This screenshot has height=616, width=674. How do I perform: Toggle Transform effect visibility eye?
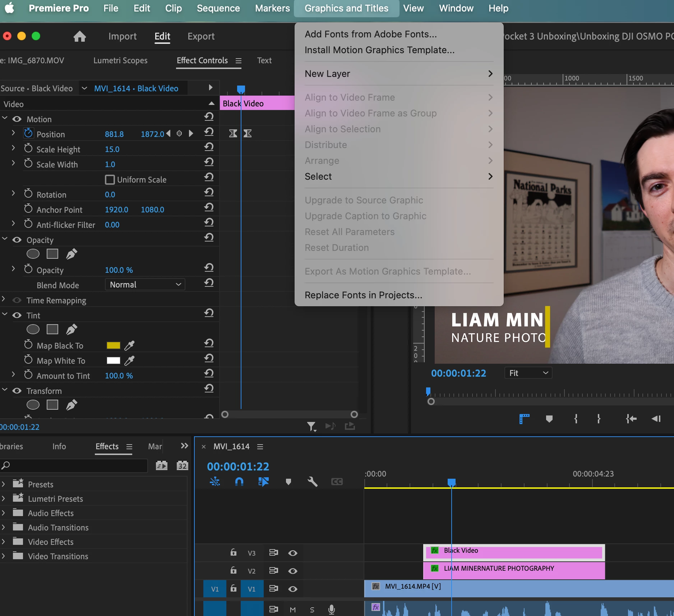17,391
